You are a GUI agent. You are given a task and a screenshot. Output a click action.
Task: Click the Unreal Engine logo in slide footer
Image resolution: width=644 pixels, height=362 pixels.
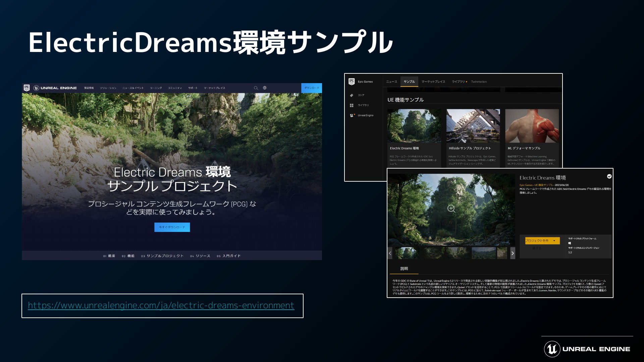[587, 349]
